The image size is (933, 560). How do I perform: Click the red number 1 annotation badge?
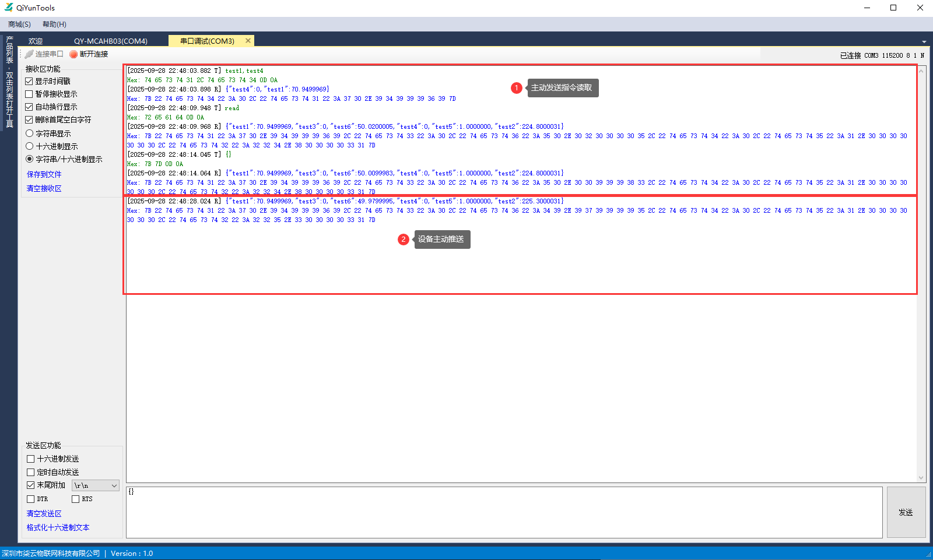[516, 88]
